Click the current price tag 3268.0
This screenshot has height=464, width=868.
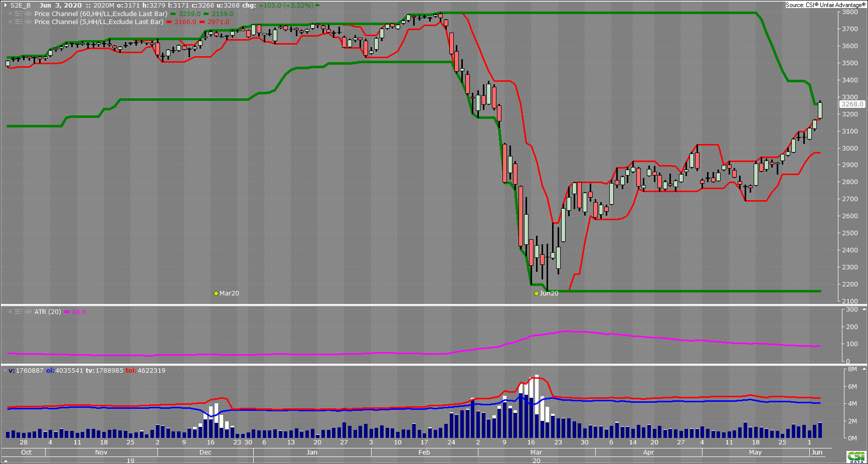[852, 104]
